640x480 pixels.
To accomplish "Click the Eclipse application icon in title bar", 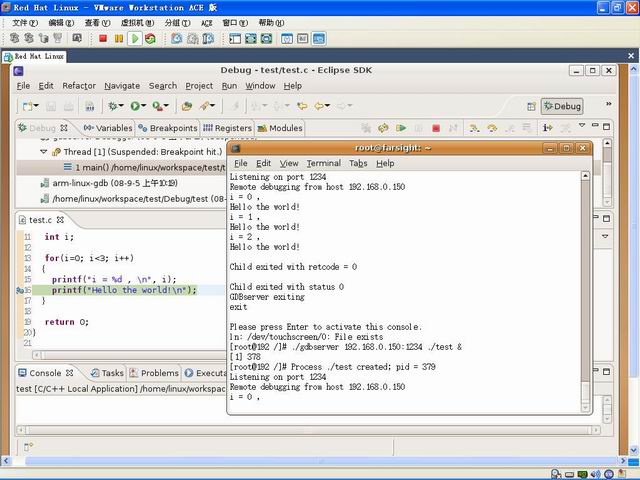I will point(18,71).
